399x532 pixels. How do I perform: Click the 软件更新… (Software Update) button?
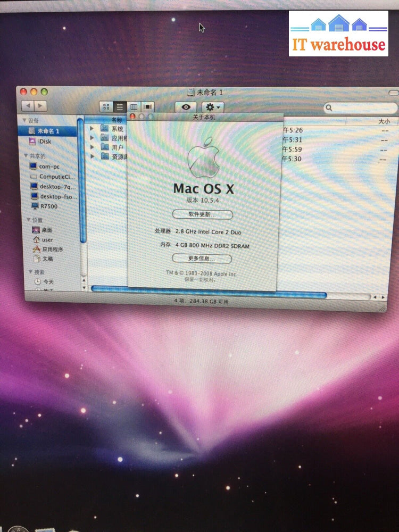click(202, 214)
